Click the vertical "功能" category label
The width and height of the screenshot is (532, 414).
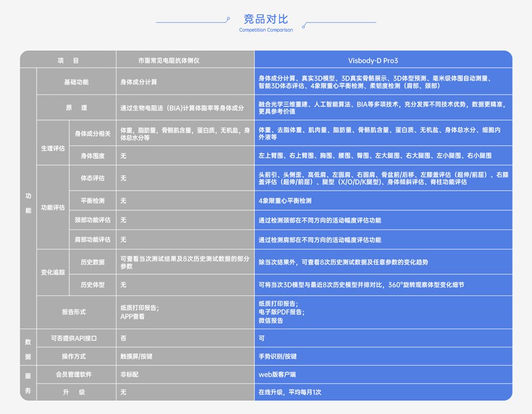click(28, 203)
